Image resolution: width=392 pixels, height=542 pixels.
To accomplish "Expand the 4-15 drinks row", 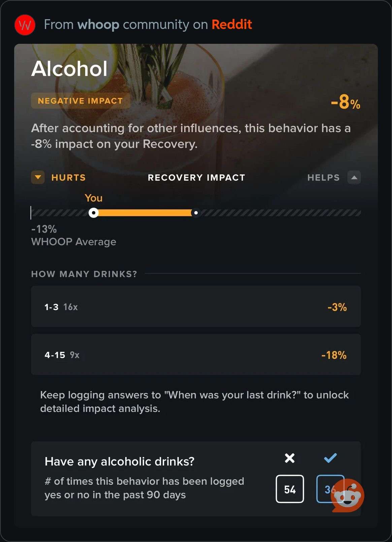I will tap(196, 355).
